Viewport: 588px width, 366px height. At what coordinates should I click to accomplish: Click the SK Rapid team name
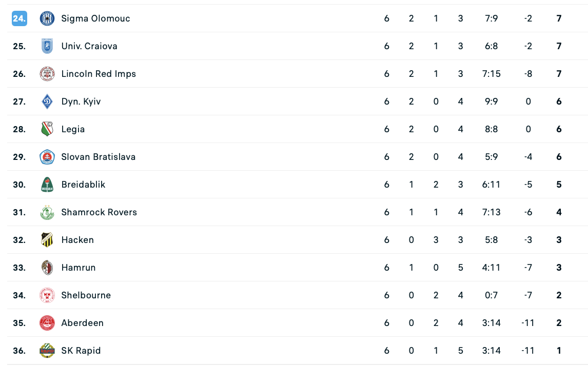pyautogui.click(x=81, y=351)
